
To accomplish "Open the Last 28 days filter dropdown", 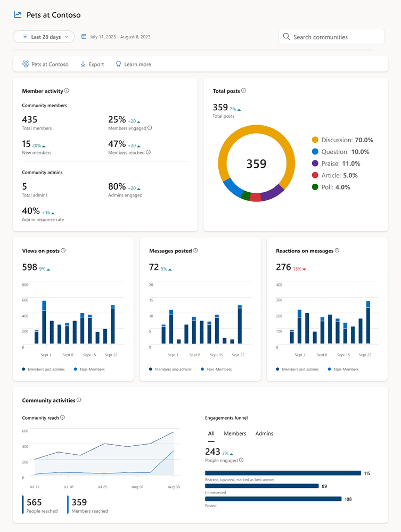I will coord(44,37).
